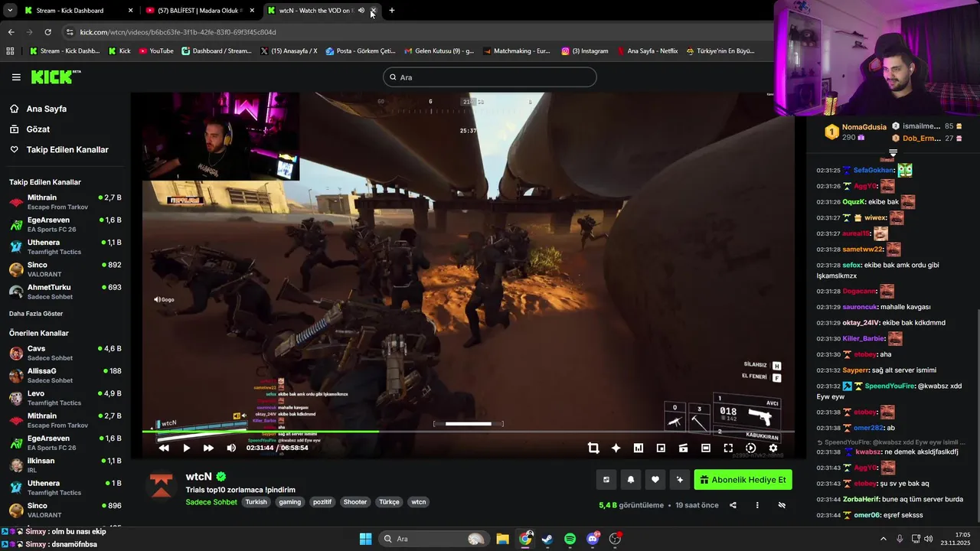980x551 pixels.
Task: Collapse the chat leaderboard arrow
Action: click(893, 153)
